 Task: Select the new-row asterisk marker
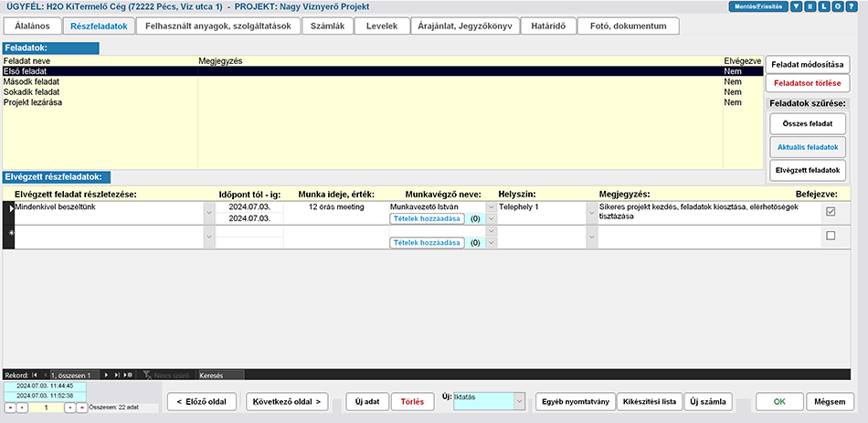coord(7,237)
